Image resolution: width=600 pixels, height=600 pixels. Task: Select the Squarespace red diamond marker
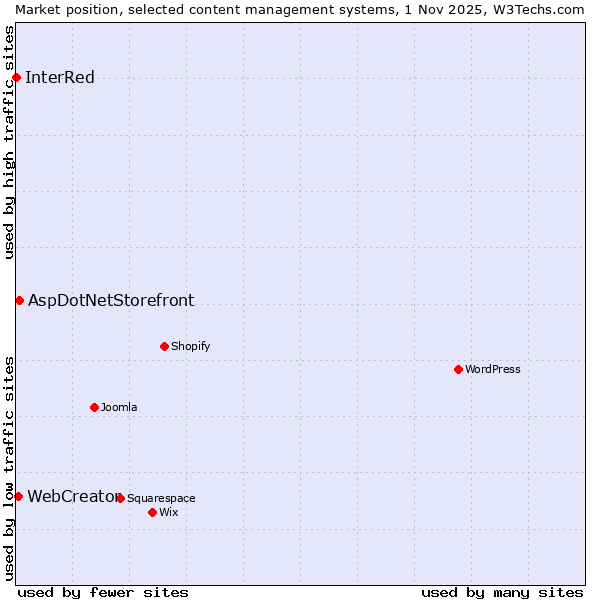click(120, 498)
